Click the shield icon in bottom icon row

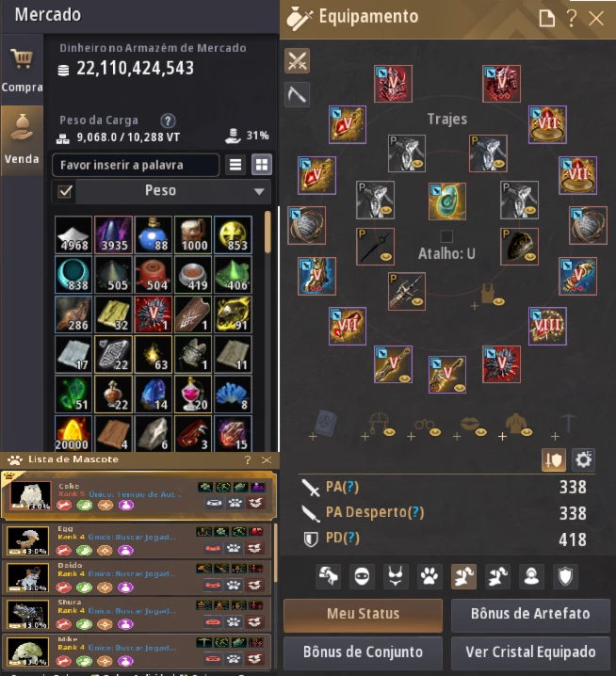tap(565, 576)
